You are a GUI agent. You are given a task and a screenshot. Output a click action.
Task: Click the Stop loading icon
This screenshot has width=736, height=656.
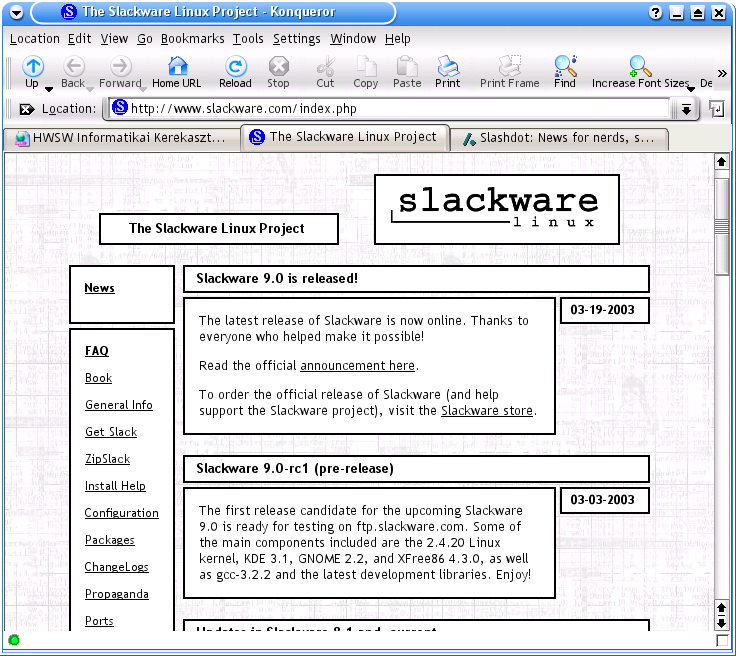point(278,67)
